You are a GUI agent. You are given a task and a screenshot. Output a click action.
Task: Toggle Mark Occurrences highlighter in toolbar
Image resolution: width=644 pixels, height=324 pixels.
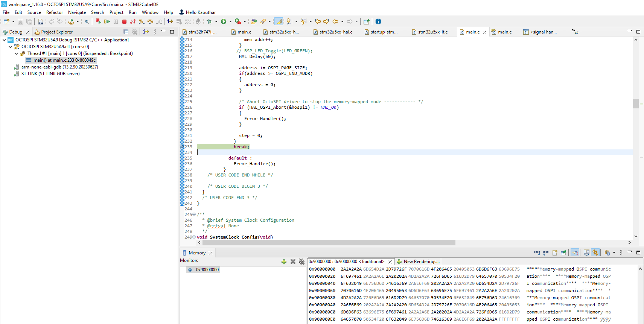279,21
